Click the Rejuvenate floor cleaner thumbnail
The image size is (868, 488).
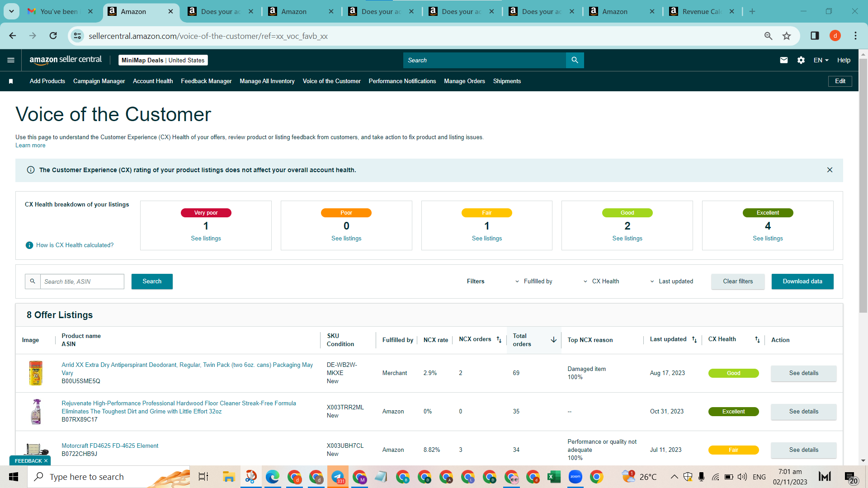[x=36, y=412]
